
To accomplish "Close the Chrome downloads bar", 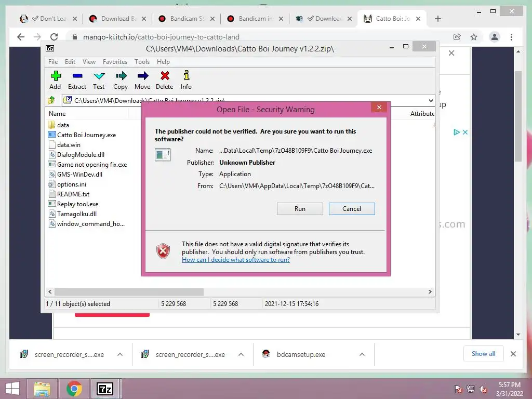I will (x=513, y=354).
